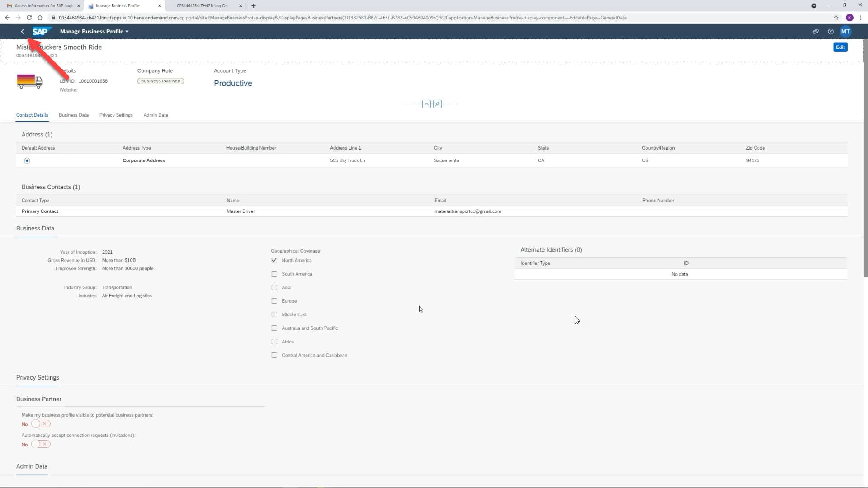Click the Chrome dropdown circle icon in title bar

814,6
